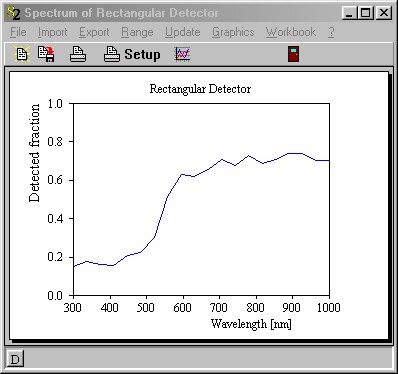Image resolution: width=398 pixels, height=374 pixels.
Task: Open the Update menu
Action: tap(183, 32)
